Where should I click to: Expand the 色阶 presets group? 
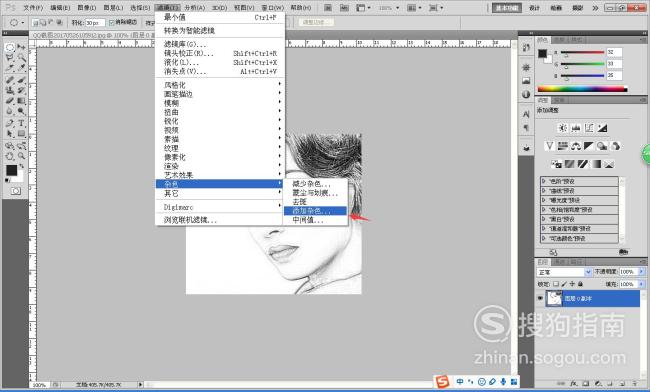coord(544,181)
